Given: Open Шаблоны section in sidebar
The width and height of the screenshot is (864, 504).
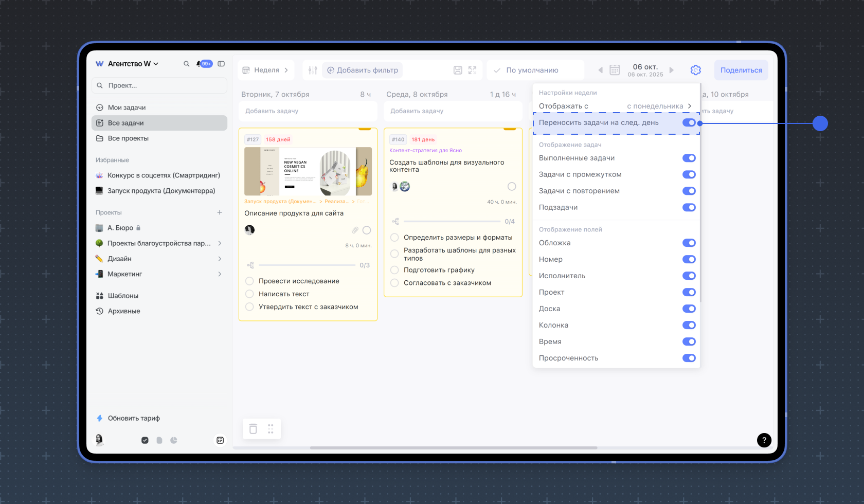Looking at the screenshot, I should point(123,296).
